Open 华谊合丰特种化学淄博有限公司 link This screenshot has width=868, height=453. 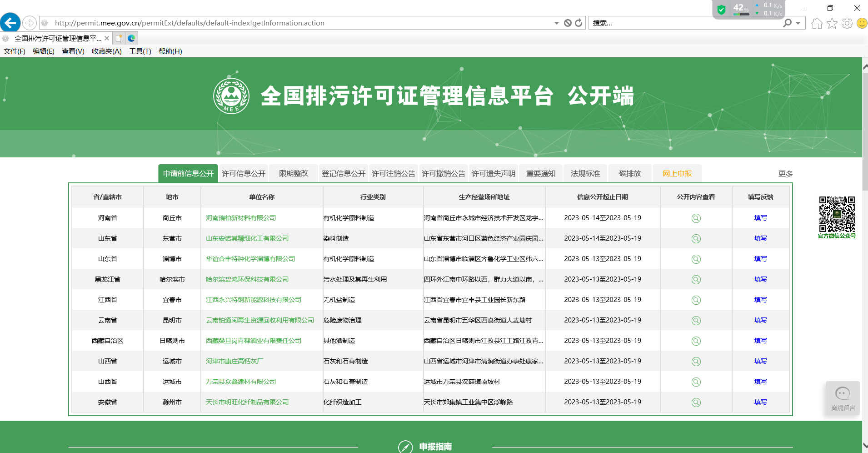(x=250, y=259)
